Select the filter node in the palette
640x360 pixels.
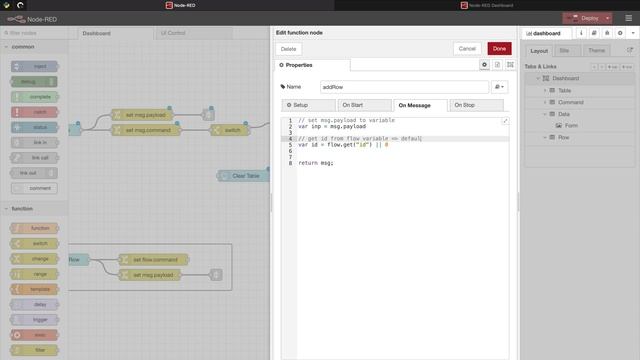pyautogui.click(x=35, y=350)
